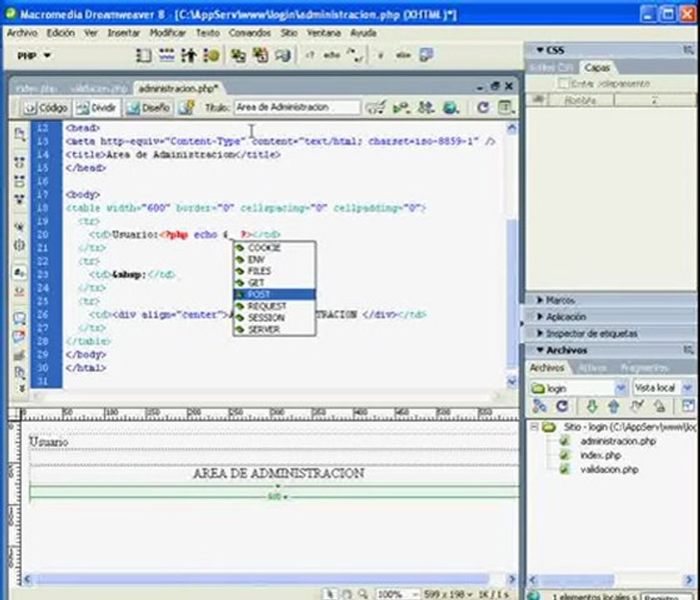
Task: Select ENV from the code hint list
Action: 274,259
